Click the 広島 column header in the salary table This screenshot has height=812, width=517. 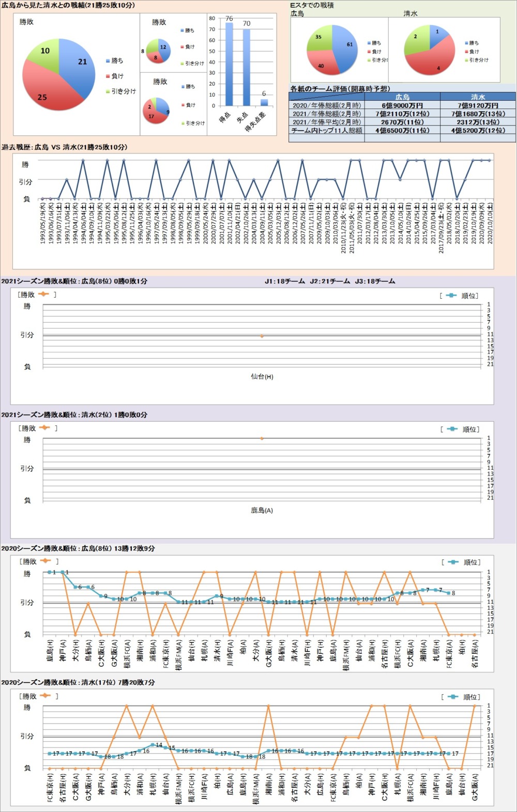(x=403, y=97)
